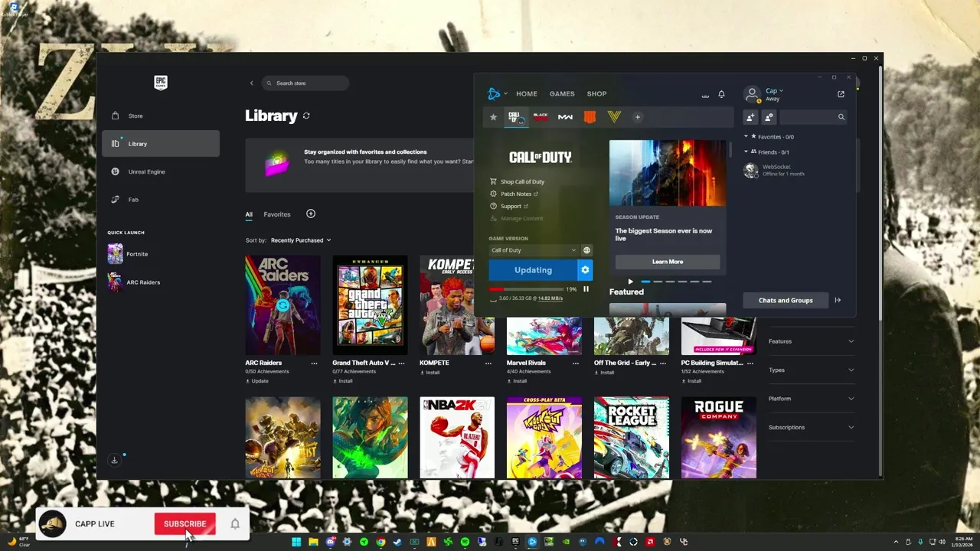Image resolution: width=980 pixels, height=551 pixels.
Task: Open Unreal Engine in Epic sidebar
Action: [161, 171]
